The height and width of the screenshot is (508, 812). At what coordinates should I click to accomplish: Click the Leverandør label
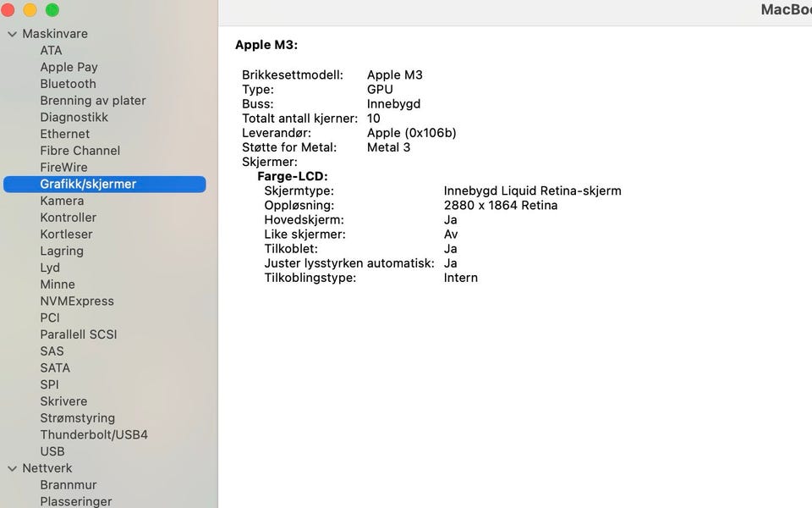pyautogui.click(x=276, y=133)
